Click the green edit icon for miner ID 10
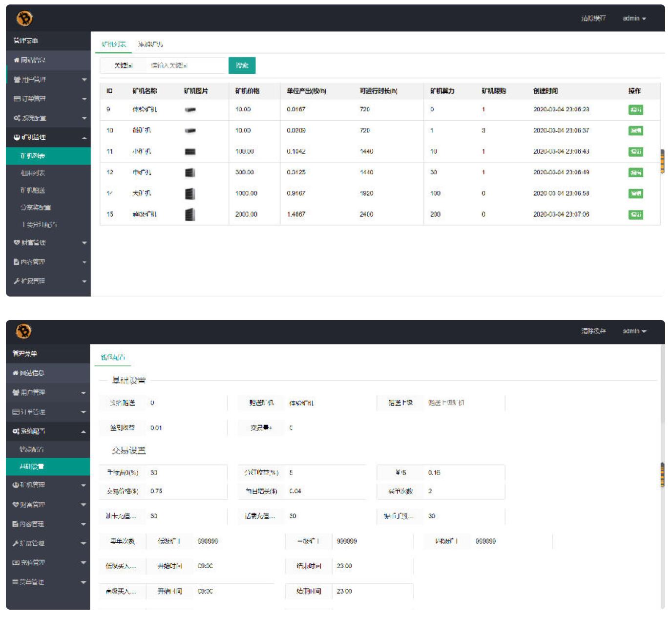The height and width of the screenshot is (618, 672). pos(635,131)
